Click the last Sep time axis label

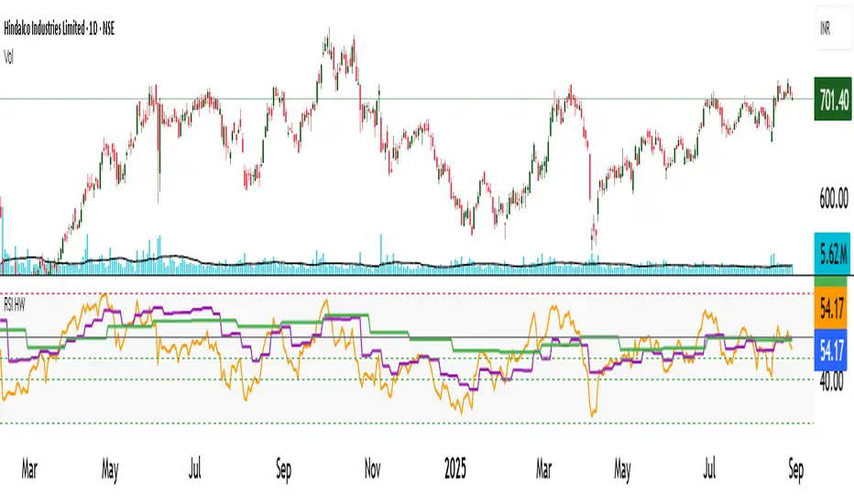coord(795,469)
